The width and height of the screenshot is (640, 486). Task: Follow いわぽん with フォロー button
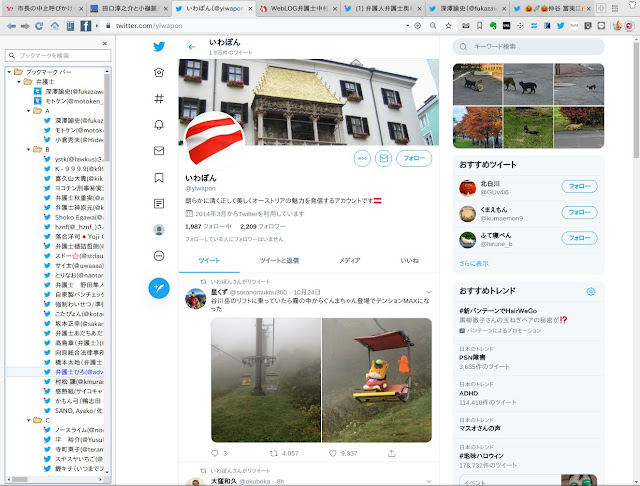coord(414,158)
